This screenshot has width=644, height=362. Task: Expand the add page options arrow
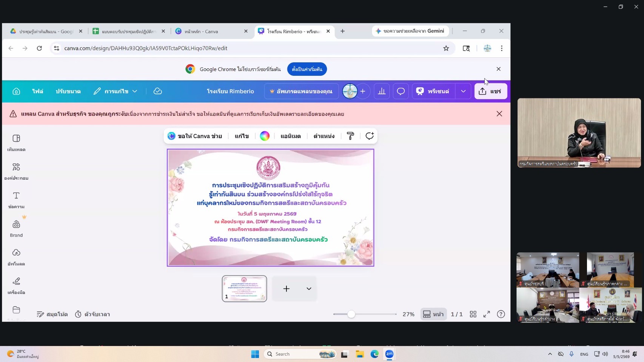(x=309, y=289)
